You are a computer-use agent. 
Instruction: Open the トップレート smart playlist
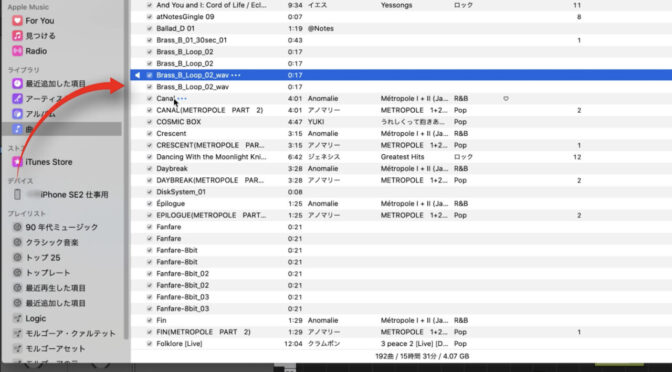tap(48, 273)
